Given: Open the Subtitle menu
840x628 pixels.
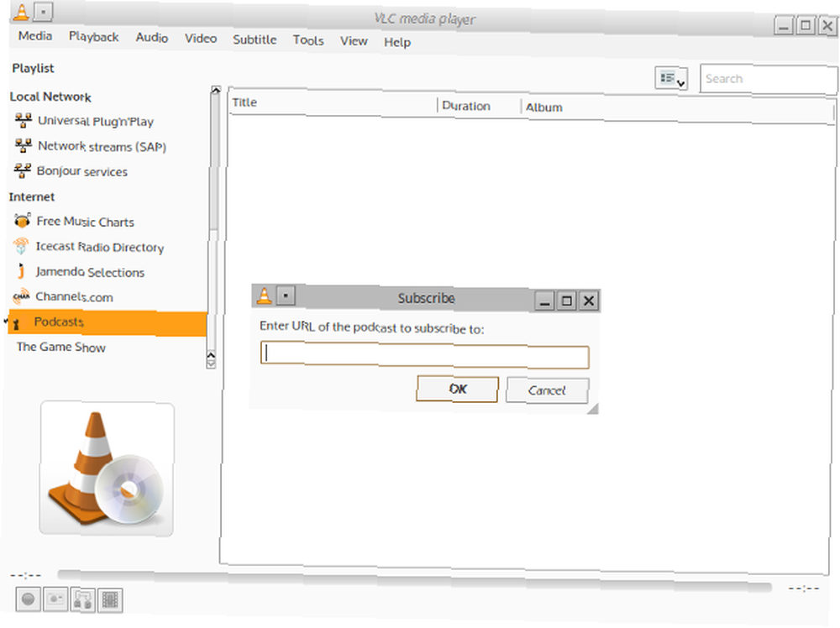Looking at the screenshot, I should (255, 39).
